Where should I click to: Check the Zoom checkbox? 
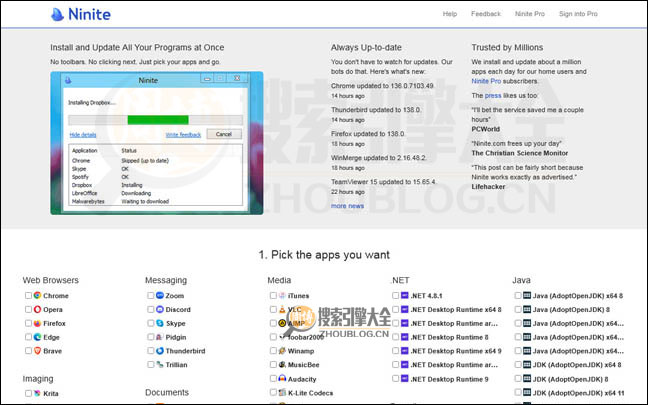(x=150, y=295)
